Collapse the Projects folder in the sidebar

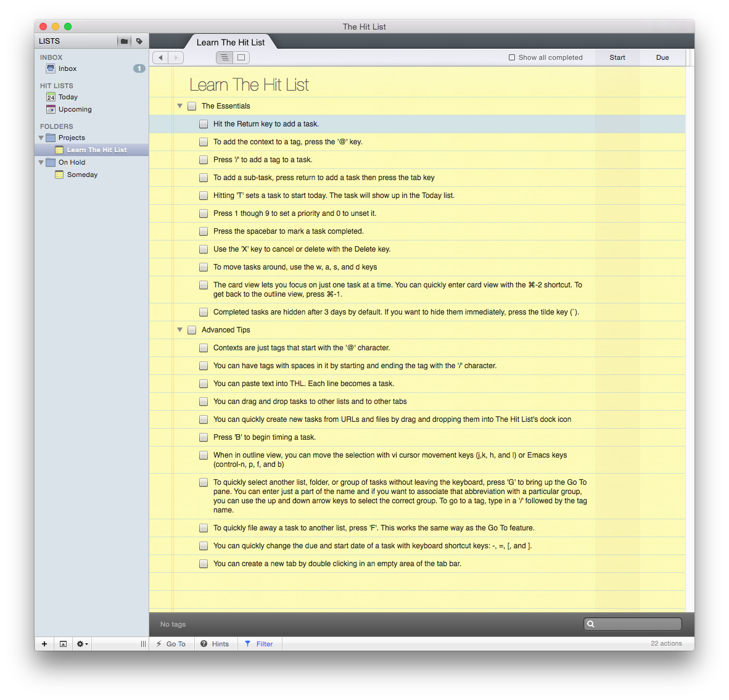pyautogui.click(x=41, y=138)
